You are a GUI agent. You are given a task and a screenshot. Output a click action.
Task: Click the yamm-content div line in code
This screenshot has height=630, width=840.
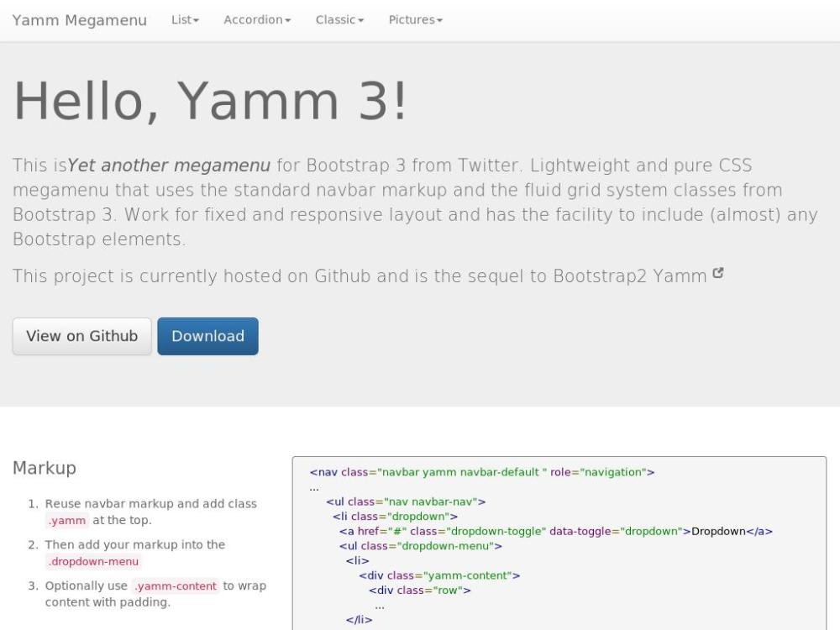pyautogui.click(x=438, y=575)
